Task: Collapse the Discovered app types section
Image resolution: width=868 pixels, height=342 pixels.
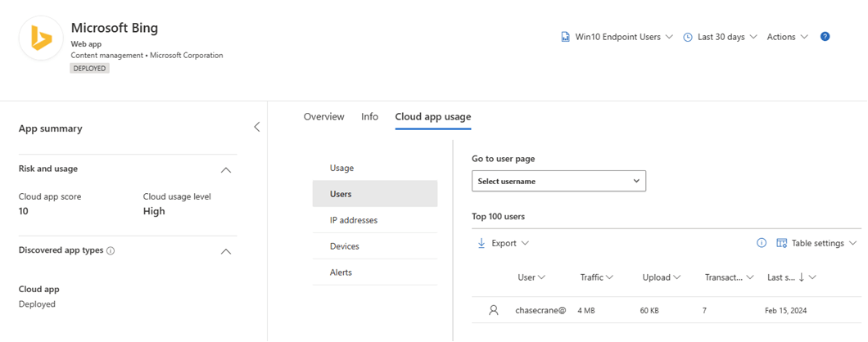Action: coord(226,251)
